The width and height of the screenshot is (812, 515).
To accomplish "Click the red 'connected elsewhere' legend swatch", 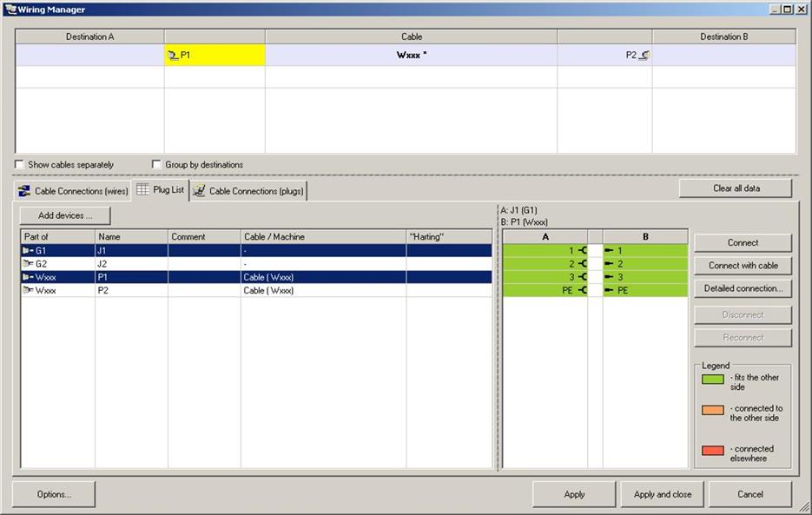I will point(713,450).
